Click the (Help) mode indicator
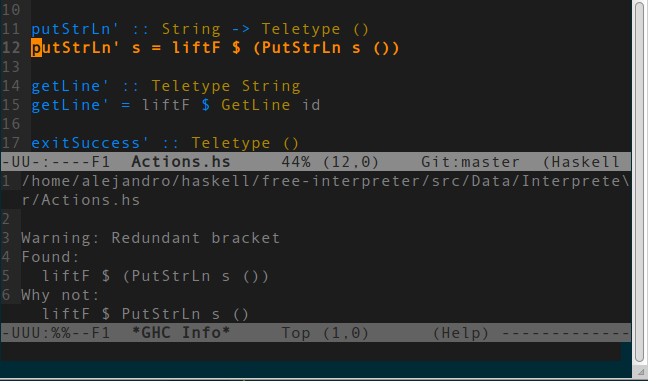648x381 pixels. 461,333
